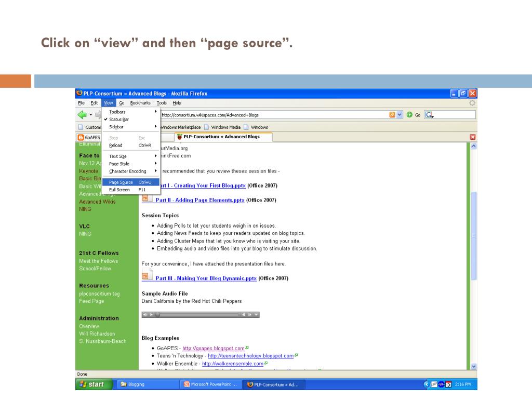
Task: Click the URL address field
Action: coord(274,115)
